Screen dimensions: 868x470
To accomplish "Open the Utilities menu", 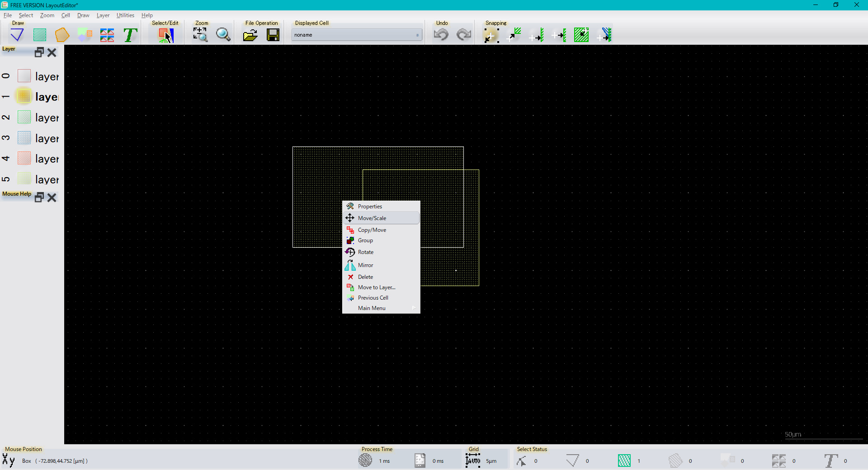I will (x=125, y=15).
